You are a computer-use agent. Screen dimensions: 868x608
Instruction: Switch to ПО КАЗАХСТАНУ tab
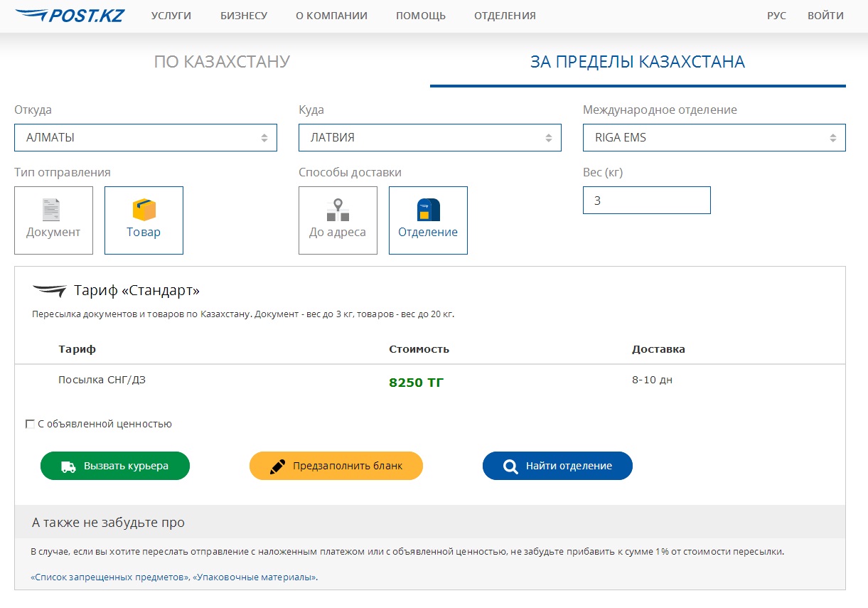coord(222,62)
